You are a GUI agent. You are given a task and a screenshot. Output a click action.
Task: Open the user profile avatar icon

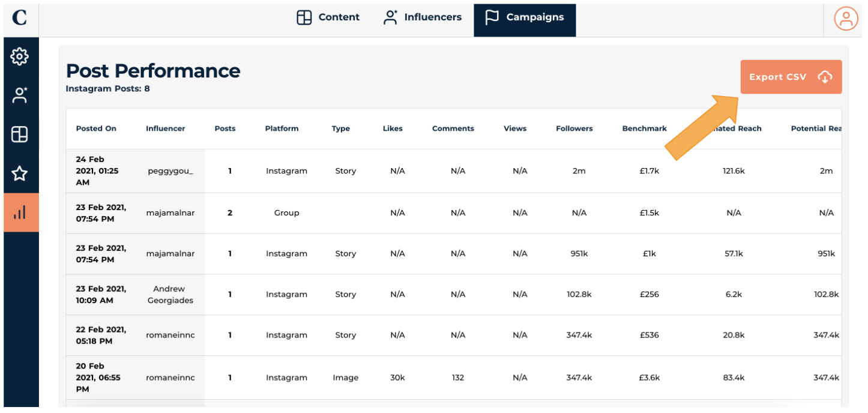846,19
